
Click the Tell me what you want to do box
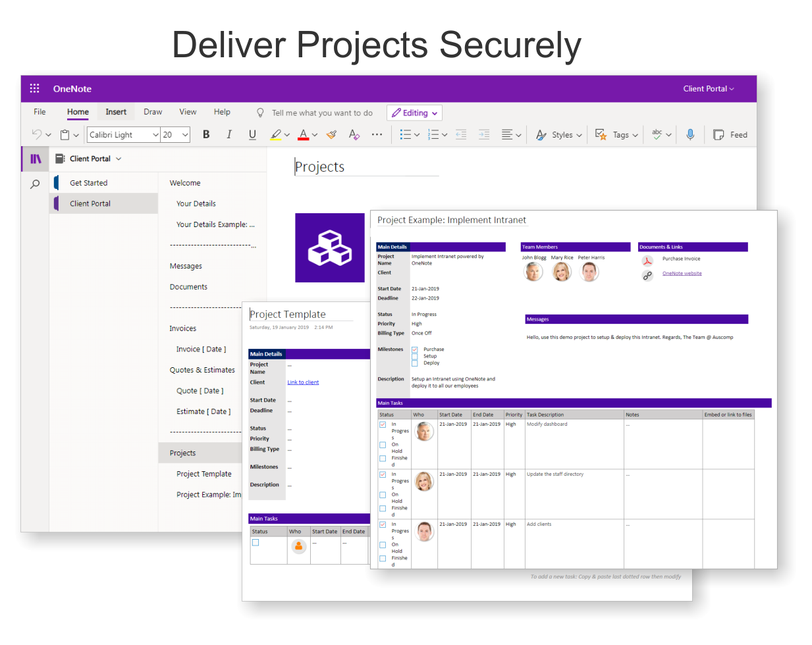pyautogui.click(x=322, y=113)
